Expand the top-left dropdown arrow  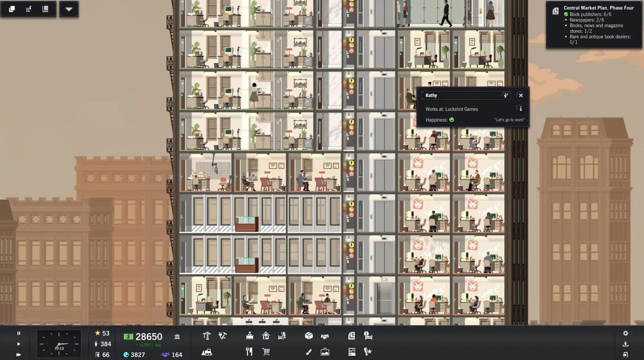click(x=69, y=9)
